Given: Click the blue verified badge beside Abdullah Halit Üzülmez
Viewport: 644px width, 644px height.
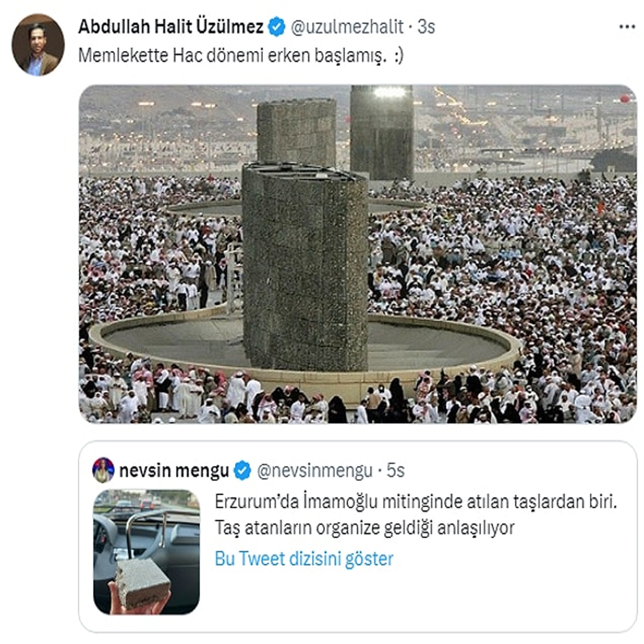Looking at the screenshot, I should pyautogui.click(x=276, y=27).
